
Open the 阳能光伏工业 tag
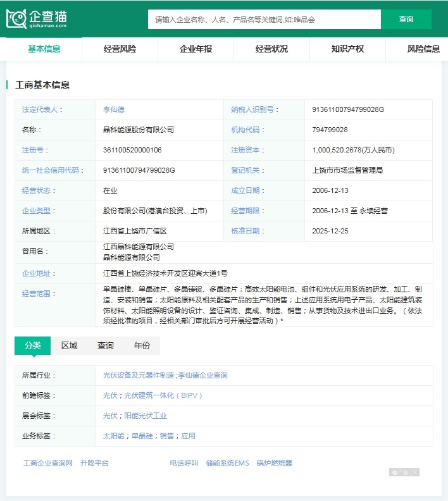click(146, 416)
